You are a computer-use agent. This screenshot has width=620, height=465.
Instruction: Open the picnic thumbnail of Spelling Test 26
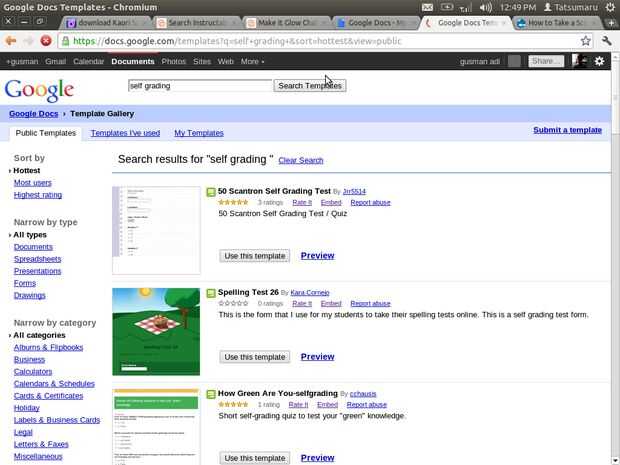156,331
